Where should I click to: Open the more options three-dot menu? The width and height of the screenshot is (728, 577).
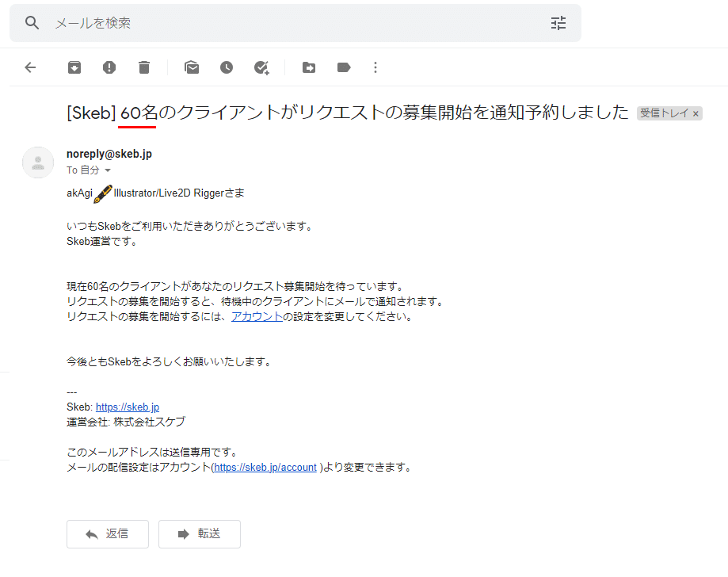point(375,68)
